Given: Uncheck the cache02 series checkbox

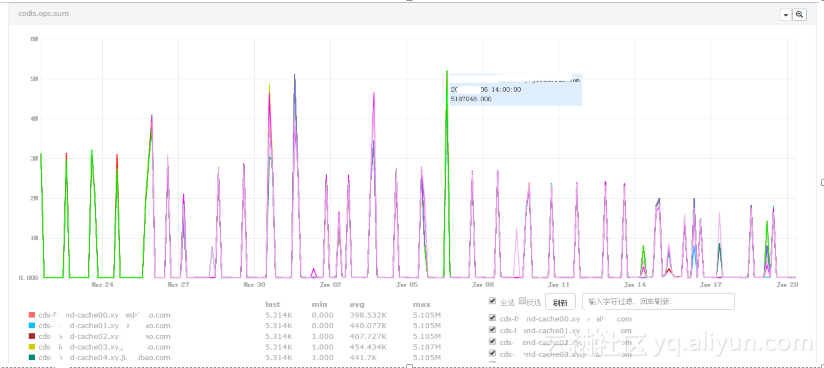Looking at the screenshot, I should [x=492, y=341].
